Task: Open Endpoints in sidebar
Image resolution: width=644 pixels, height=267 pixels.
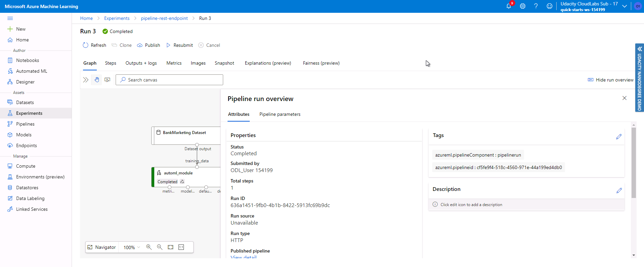Action: click(x=36, y=145)
